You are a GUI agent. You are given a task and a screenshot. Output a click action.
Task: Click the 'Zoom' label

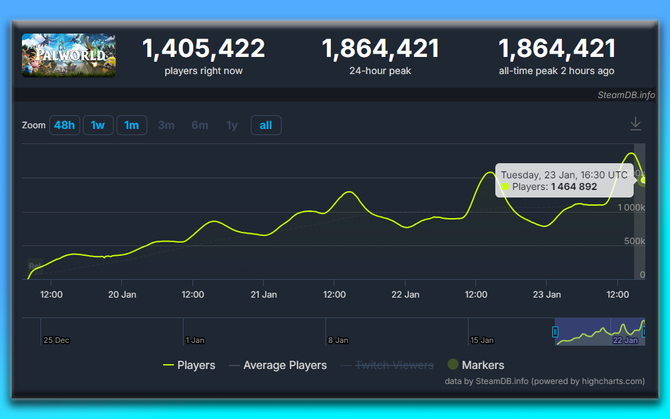pyautogui.click(x=34, y=125)
